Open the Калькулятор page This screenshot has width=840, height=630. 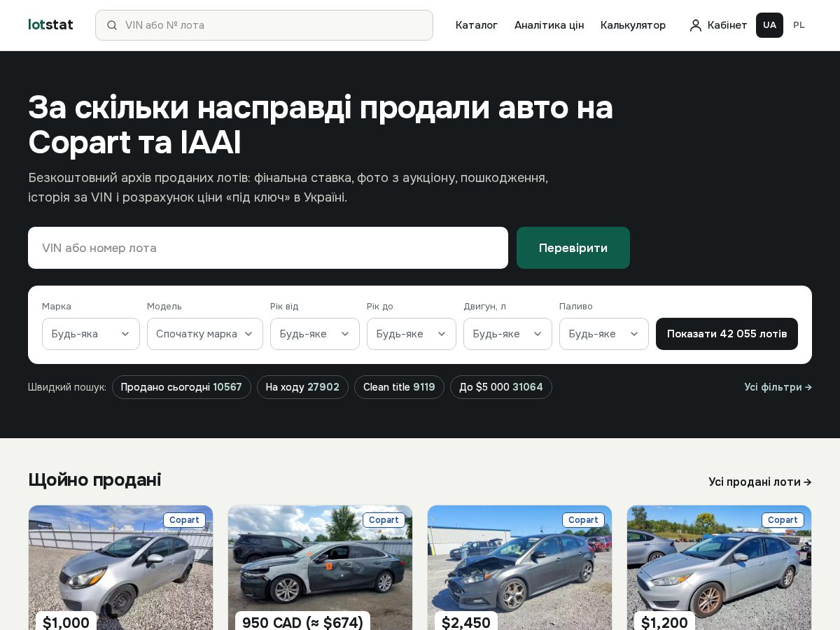click(633, 25)
